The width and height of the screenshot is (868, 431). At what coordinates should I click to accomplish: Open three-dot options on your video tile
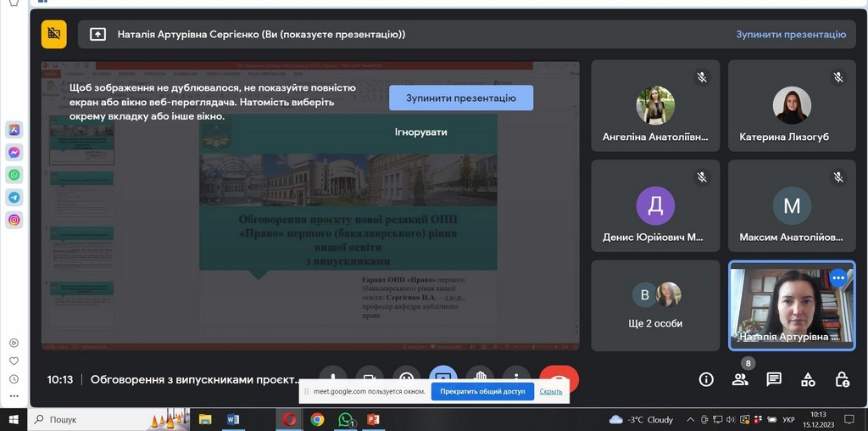838,277
